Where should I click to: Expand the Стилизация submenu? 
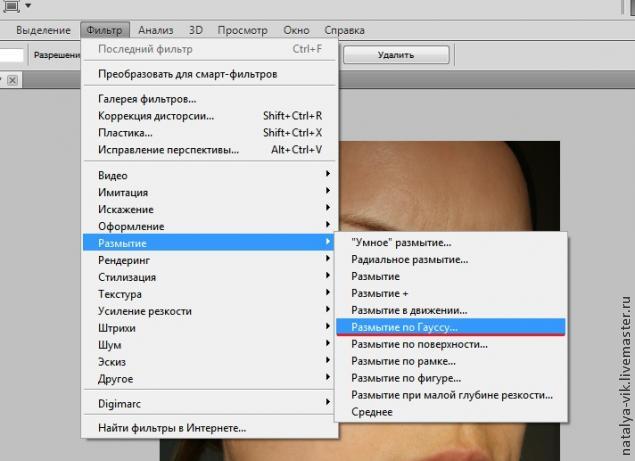[210, 277]
